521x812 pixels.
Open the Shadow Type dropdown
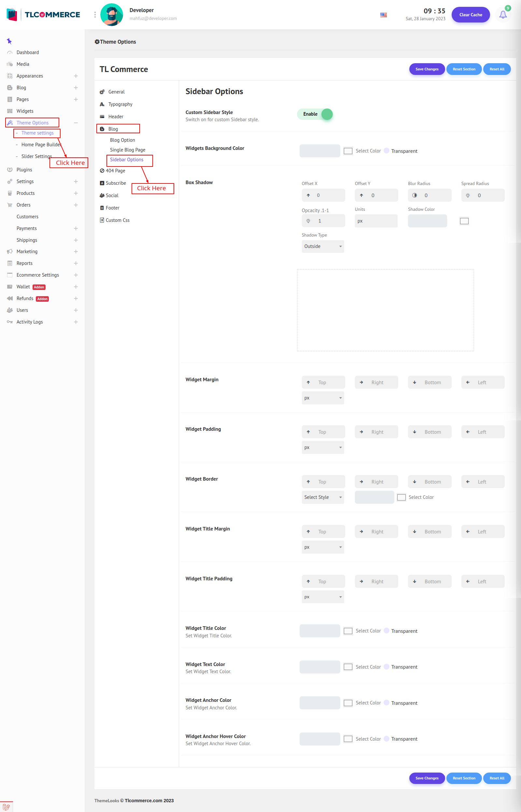click(322, 246)
